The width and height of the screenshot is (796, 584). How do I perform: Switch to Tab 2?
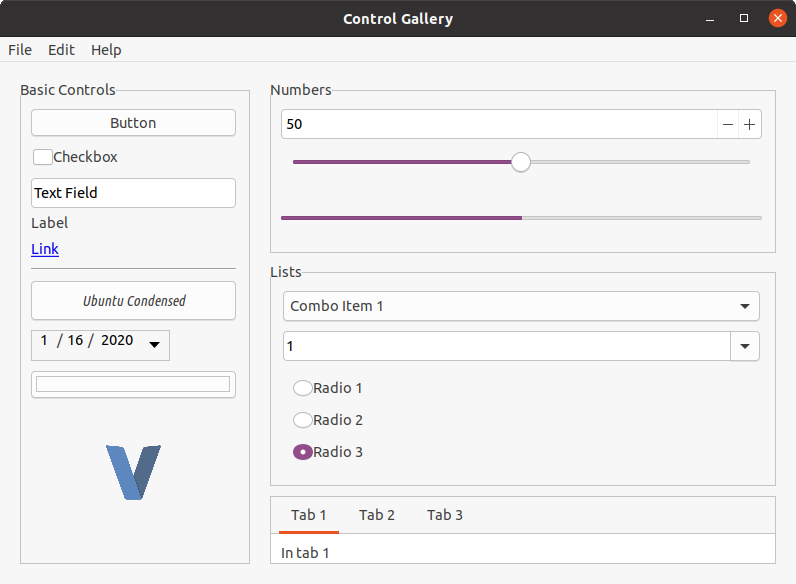pos(377,515)
